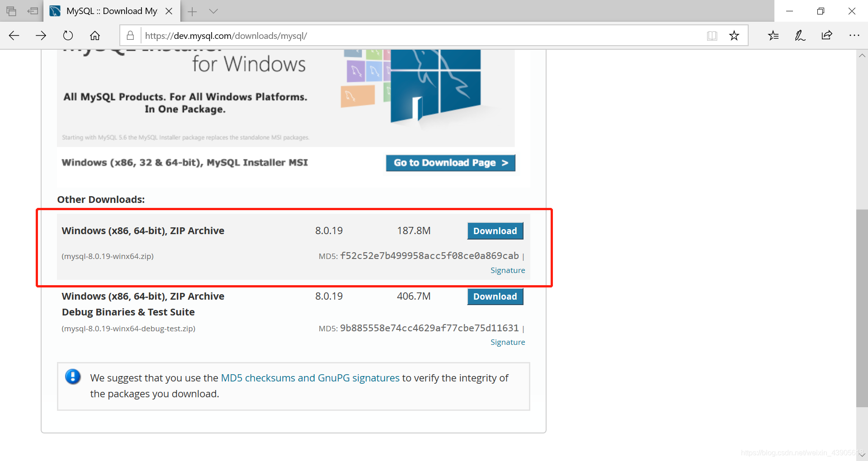Click 'Windows (x86, 32 & 64-bit), MySQL Installer MSI'
The image size is (868, 461).
pyautogui.click(x=184, y=163)
